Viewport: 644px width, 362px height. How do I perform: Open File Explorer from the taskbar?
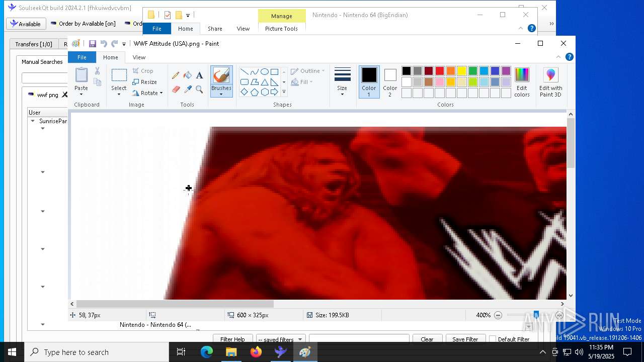coord(231,352)
